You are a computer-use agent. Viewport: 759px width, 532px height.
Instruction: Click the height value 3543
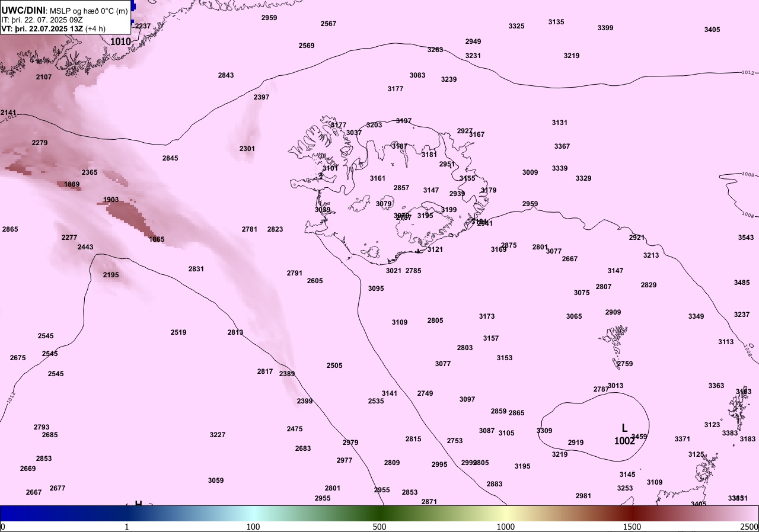pos(746,238)
